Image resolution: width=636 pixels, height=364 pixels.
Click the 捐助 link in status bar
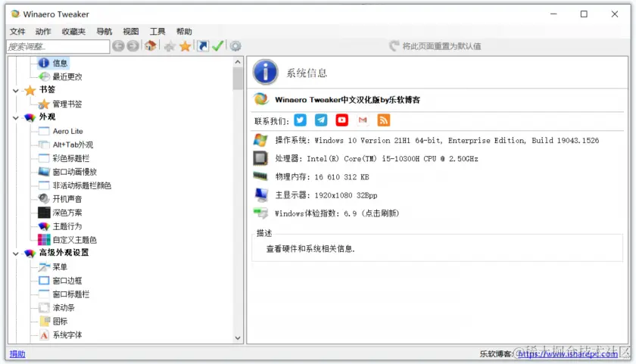click(x=17, y=354)
